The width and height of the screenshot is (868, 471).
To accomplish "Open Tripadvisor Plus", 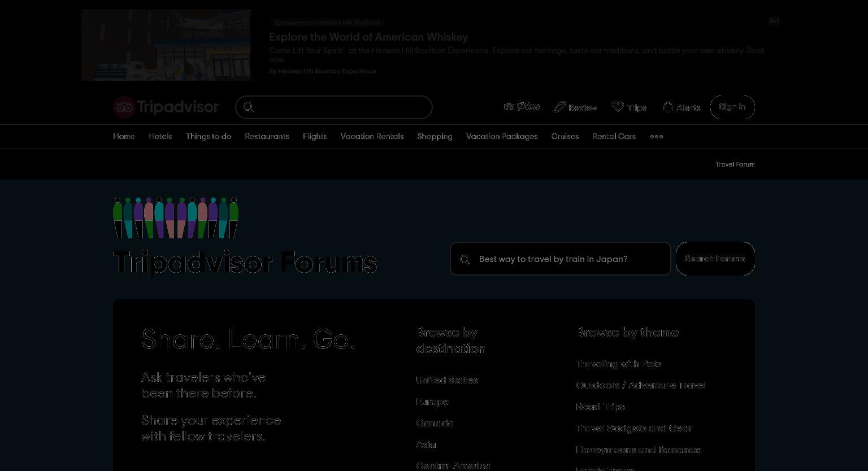I will (x=522, y=107).
